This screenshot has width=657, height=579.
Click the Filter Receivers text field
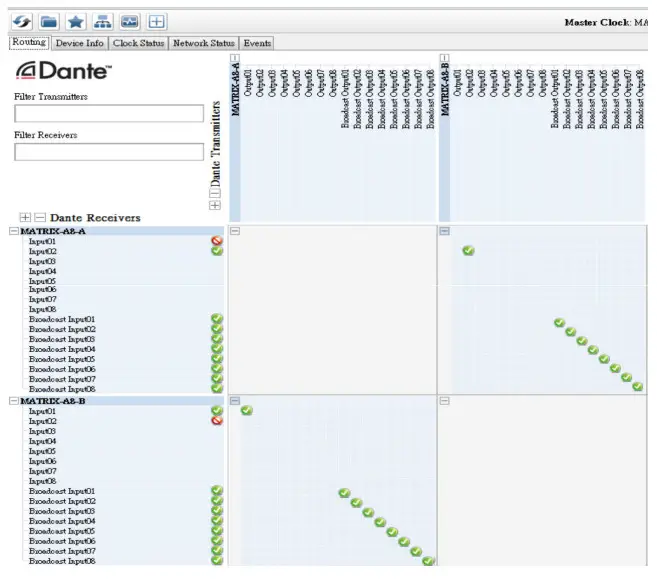point(109,152)
